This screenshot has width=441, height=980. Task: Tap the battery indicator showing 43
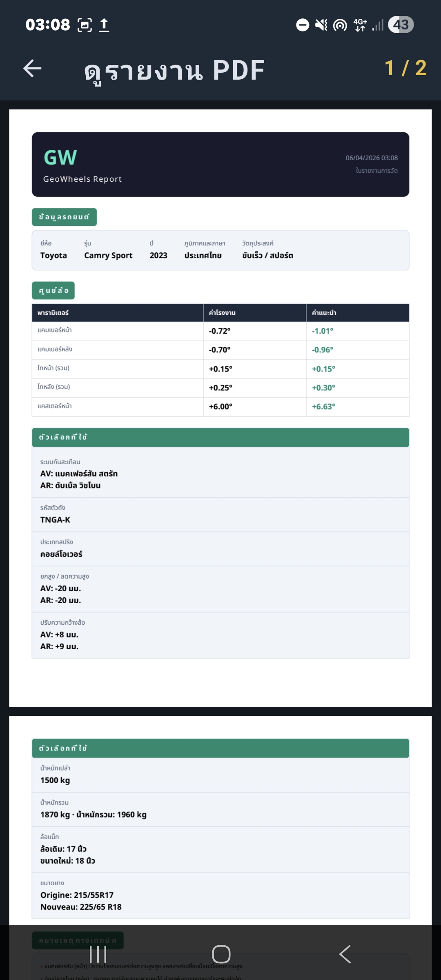[401, 25]
